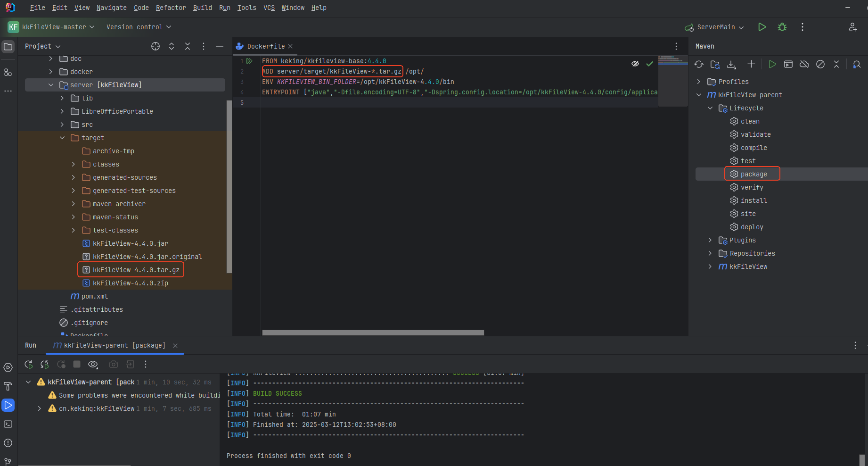Image resolution: width=868 pixels, height=466 pixels.
Task: Open the Services tool window icon
Action: [8, 367]
